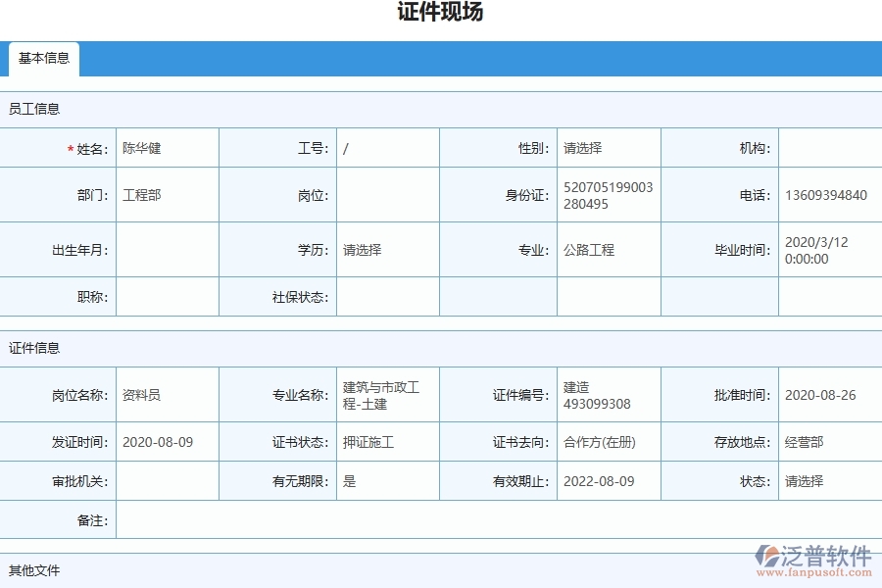The height and width of the screenshot is (588, 882).
Task: Open the 证书状态 selector showing 押证施工
Action: (388, 442)
